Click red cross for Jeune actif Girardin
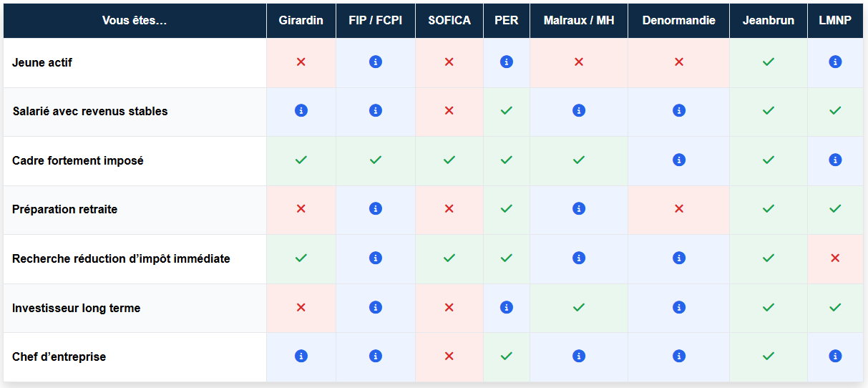 [x=301, y=62]
